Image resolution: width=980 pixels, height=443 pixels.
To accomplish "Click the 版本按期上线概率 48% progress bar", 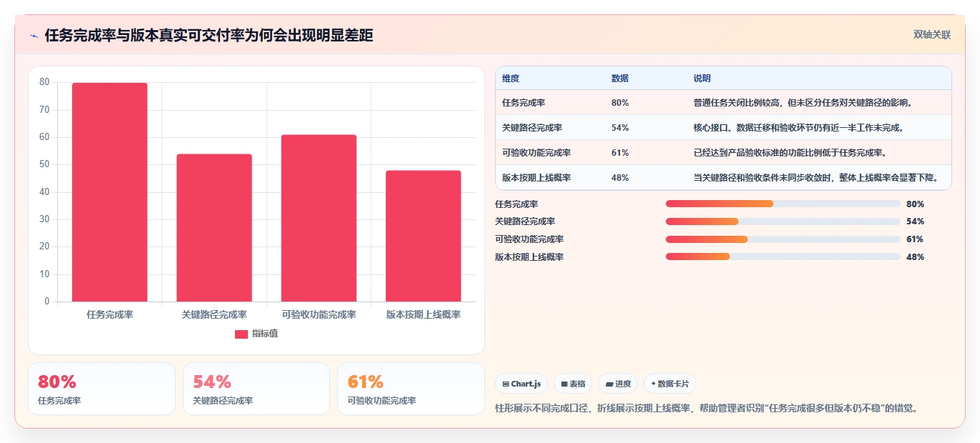I will [x=783, y=257].
